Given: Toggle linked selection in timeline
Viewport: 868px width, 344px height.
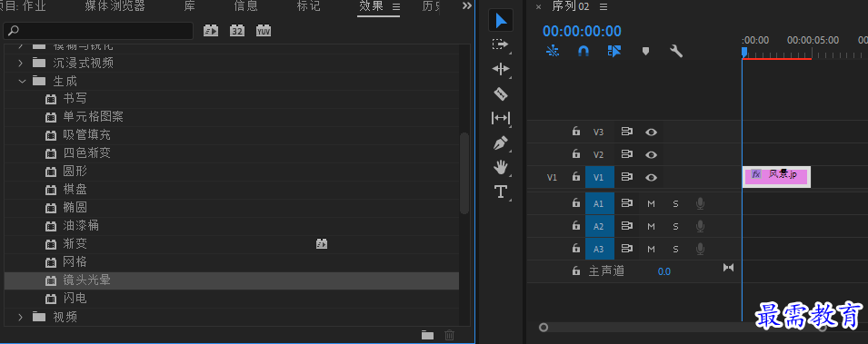Looking at the screenshot, I should [x=614, y=51].
